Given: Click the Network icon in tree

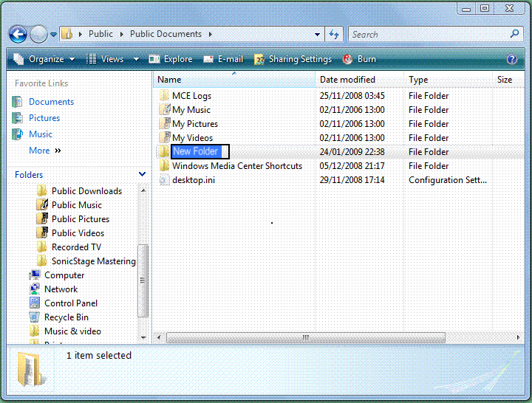Looking at the screenshot, I should tap(35, 289).
